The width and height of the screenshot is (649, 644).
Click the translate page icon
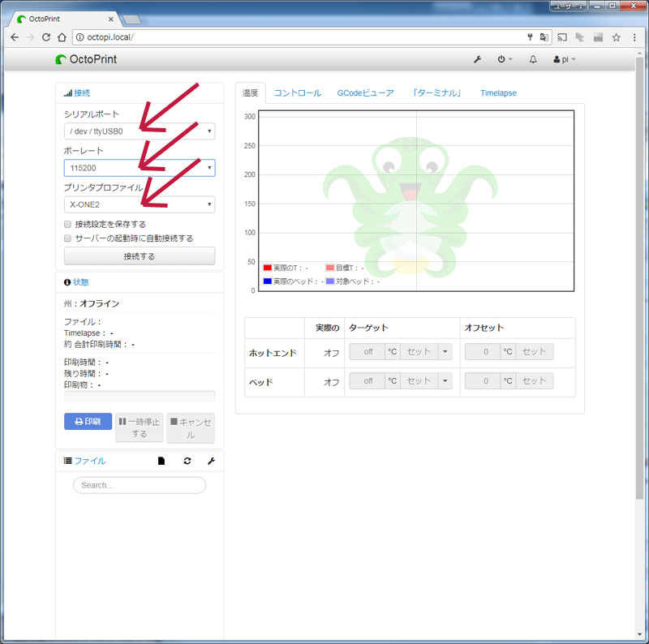pyautogui.click(x=544, y=37)
